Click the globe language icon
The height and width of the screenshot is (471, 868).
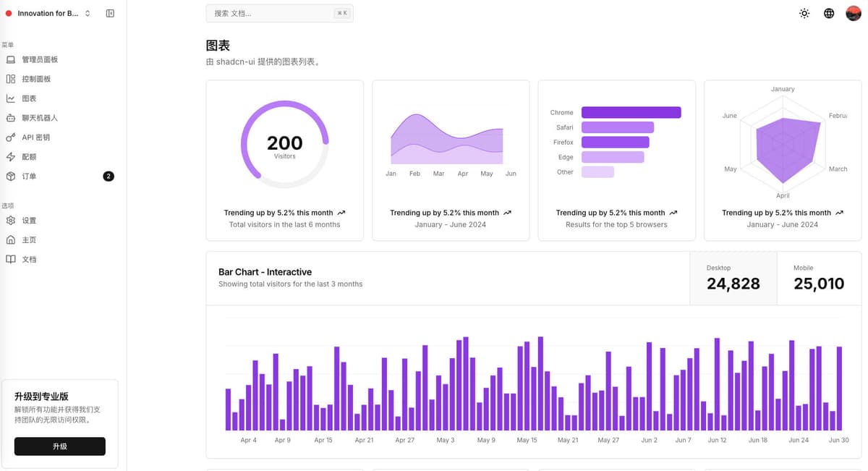pyautogui.click(x=828, y=12)
